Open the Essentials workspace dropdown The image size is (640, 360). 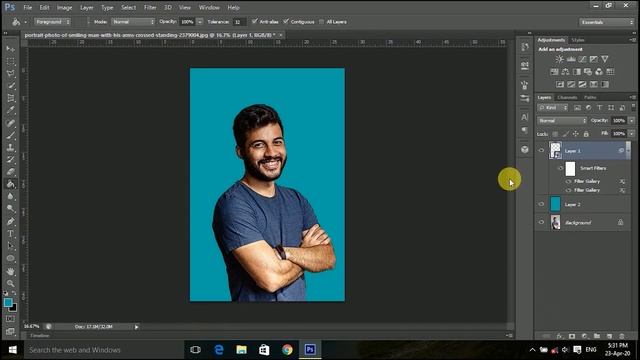tap(606, 22)
